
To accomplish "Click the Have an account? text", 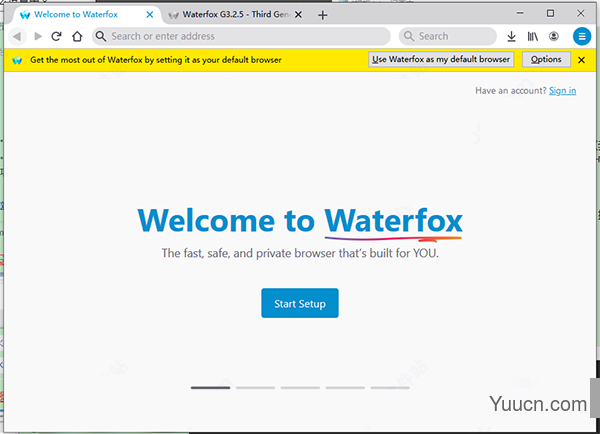I will (511, 91).
